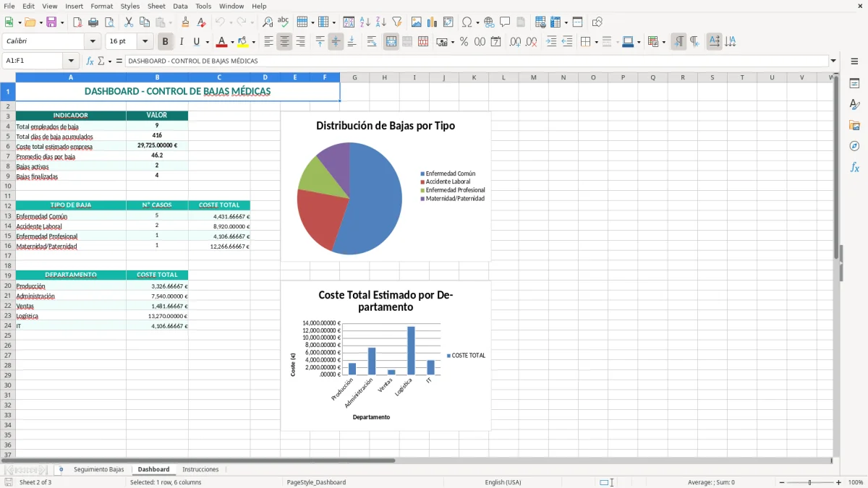Toggle print preview
The image size is (868, 488).
click(x=108, y=22)
